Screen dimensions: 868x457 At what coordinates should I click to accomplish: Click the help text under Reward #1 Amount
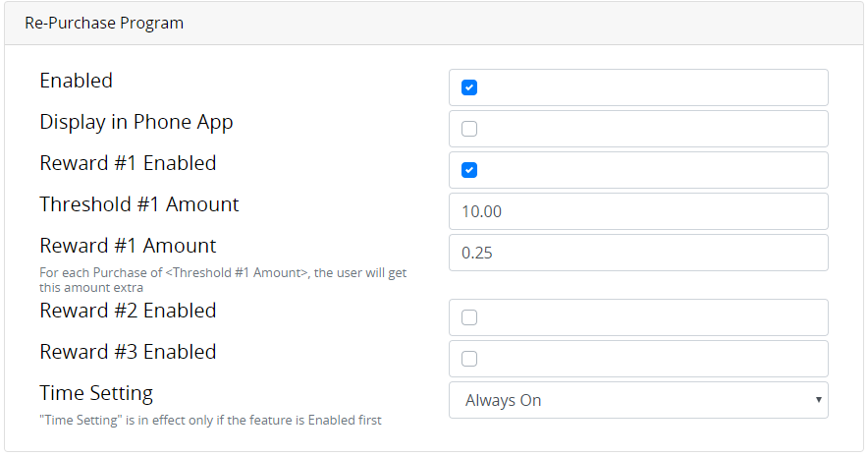tap(223, 280)
